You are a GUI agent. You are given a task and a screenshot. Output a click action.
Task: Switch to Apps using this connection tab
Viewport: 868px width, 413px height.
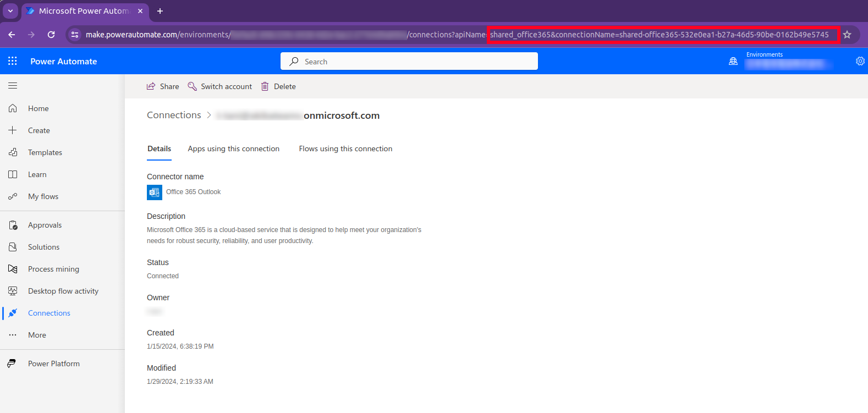coord(234,148)
